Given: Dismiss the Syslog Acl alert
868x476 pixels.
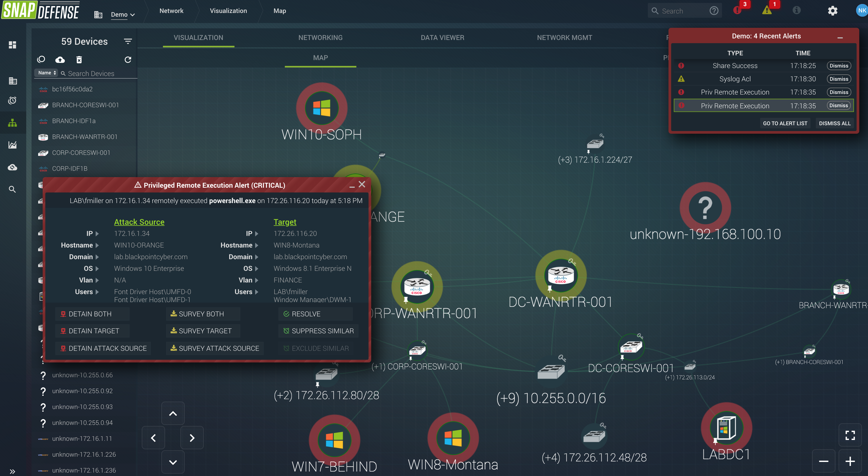Looking at the screenshot, I should coord(839,79).
